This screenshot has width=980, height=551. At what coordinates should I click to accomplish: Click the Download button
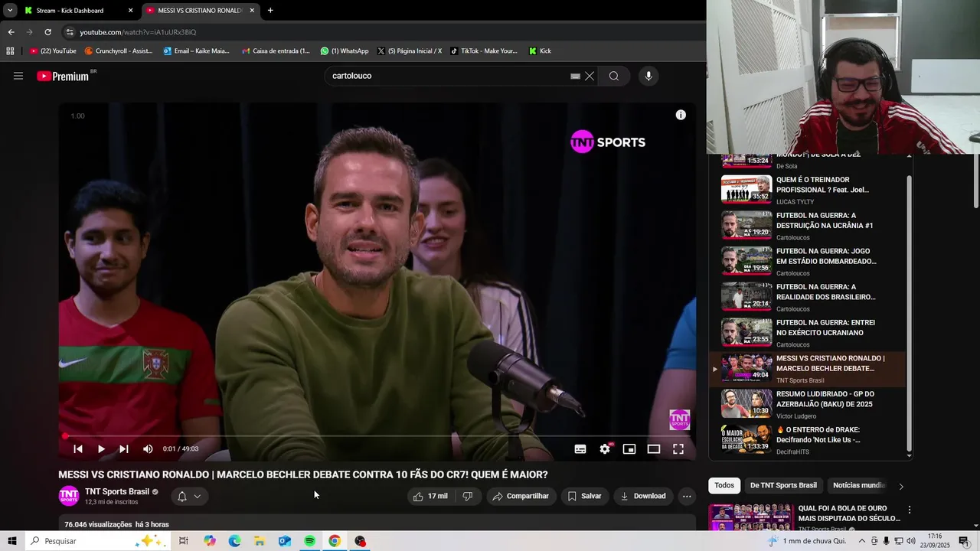pos(643,496)
